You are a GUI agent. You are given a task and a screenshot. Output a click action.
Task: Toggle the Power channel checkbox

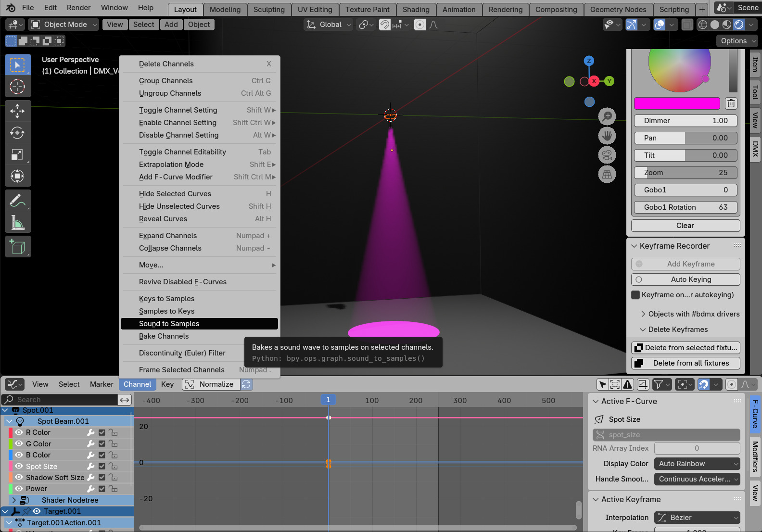tap(102, 489)
